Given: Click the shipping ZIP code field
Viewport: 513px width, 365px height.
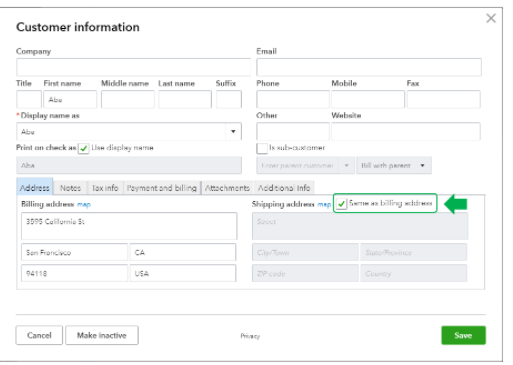Looking at the screenshot, I should click(x=305, y=273).
